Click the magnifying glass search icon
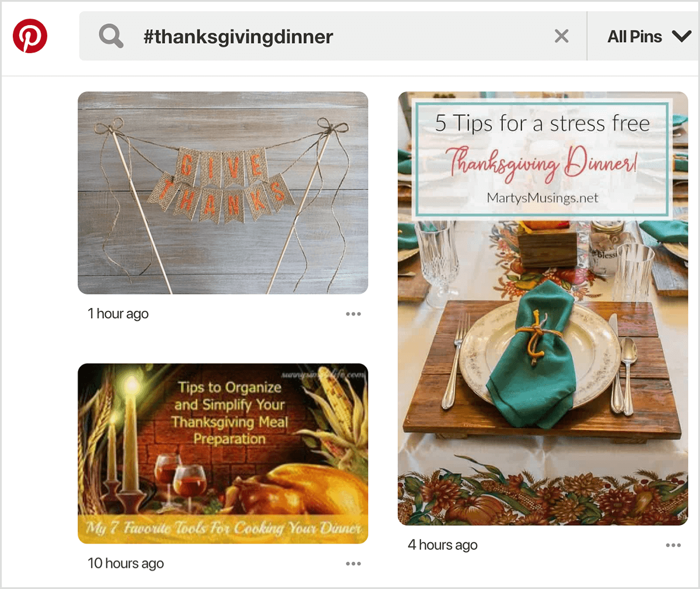Screen dimensions: 700x589 click(110, 36)
